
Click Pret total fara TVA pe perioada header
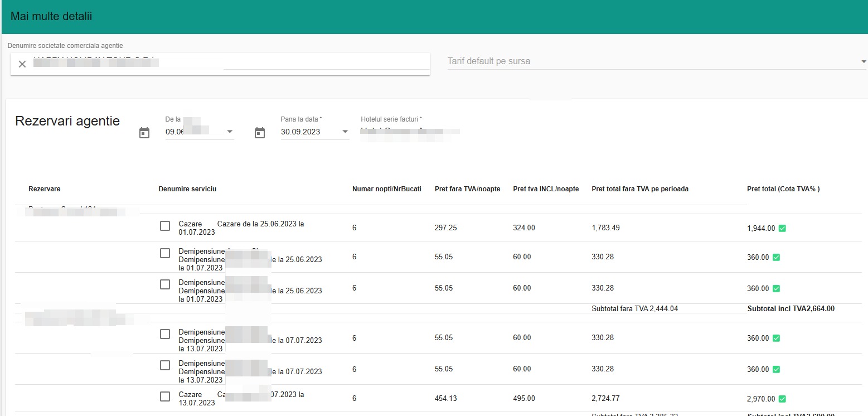click(640, 189)
